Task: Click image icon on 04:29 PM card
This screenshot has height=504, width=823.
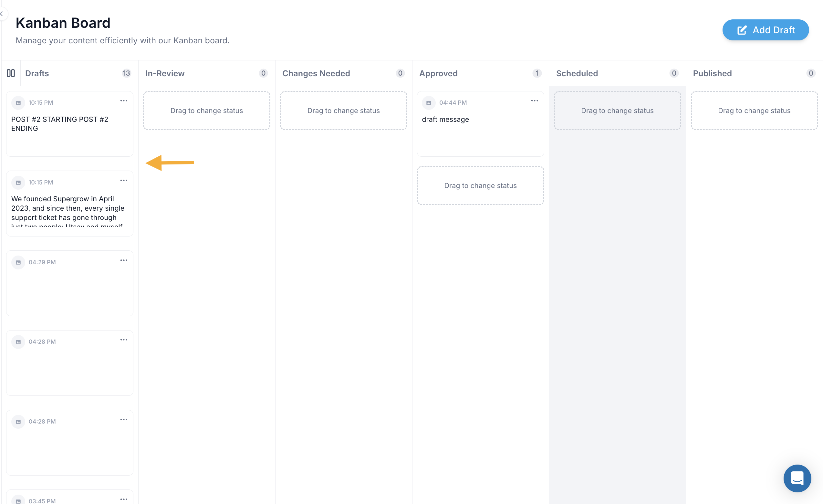Action: coord(18,263)
